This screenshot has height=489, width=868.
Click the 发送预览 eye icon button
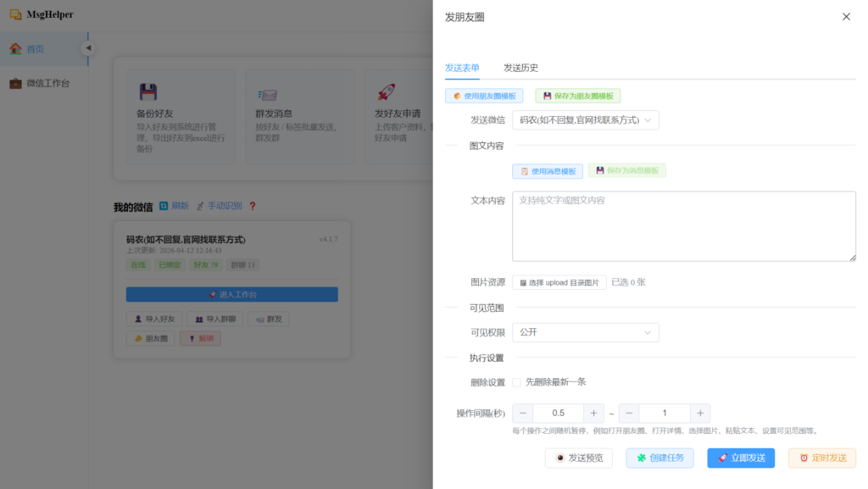pos(579,458)
